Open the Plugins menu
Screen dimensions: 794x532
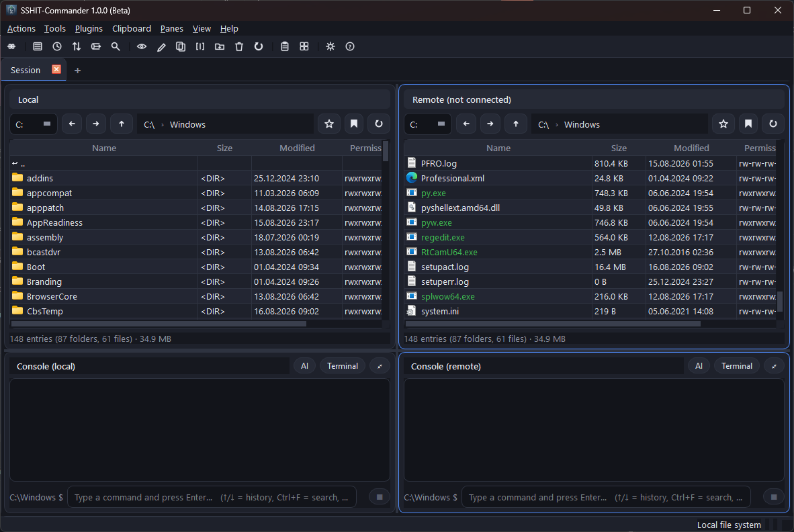pos(89,29)
